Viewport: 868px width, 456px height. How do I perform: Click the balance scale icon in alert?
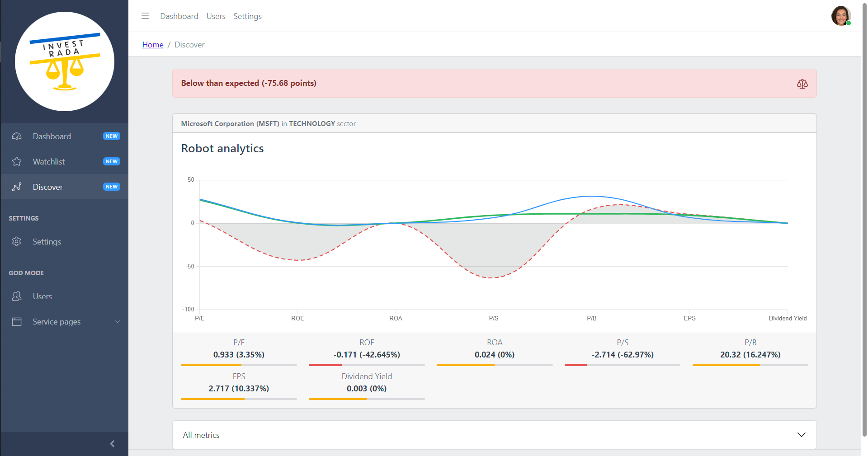coord(802,84)
